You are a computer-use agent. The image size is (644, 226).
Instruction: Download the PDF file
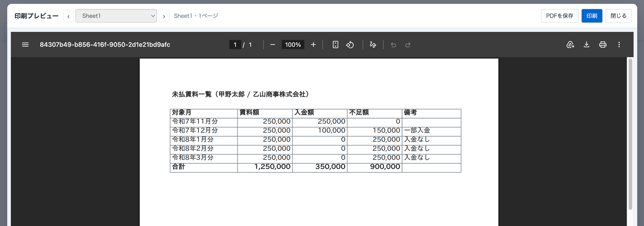point(586,45)
